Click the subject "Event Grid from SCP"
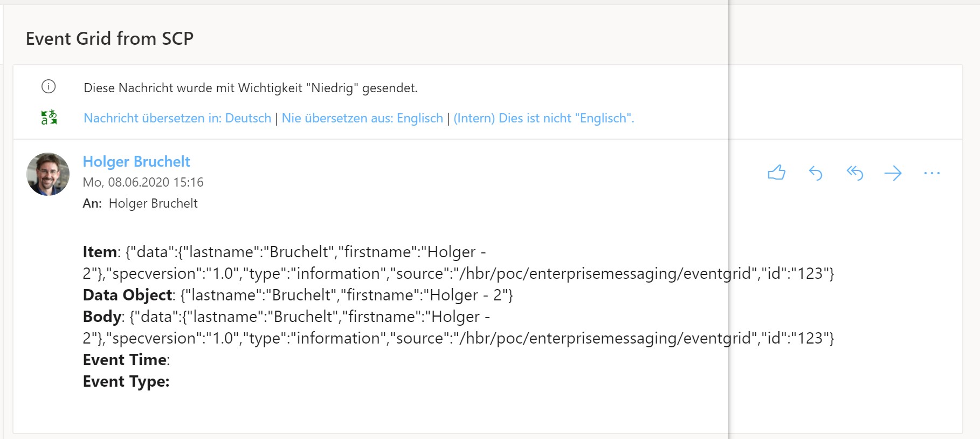 point(109,38)
